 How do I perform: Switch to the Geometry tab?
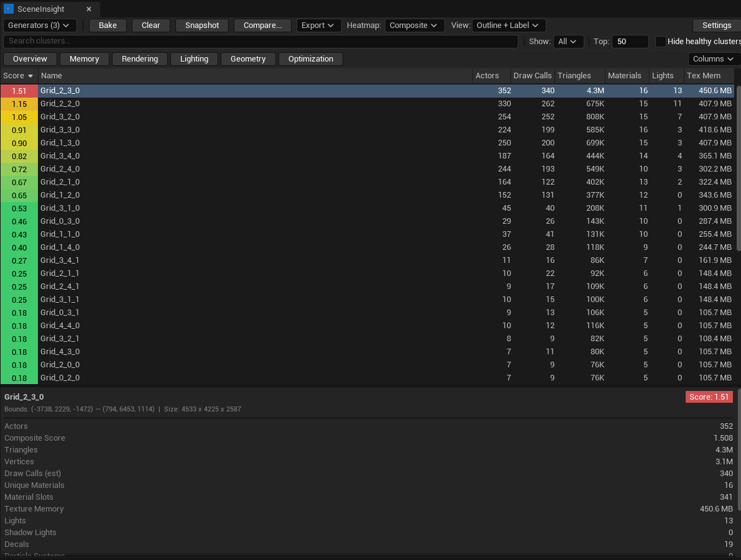pos(248,59)
